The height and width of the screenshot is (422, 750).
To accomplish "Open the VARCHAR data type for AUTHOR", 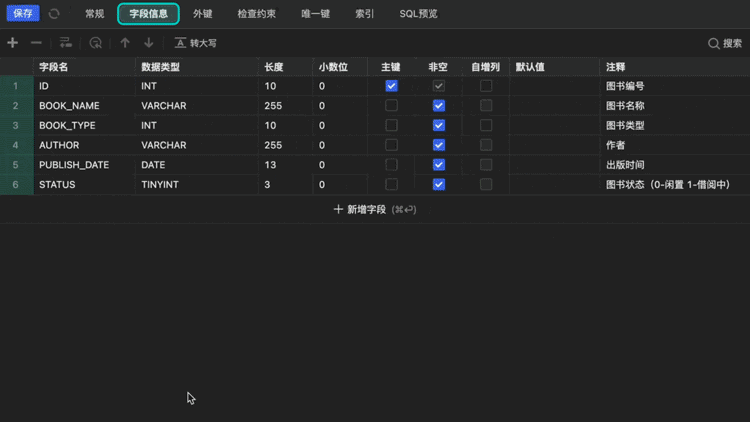I will click(x=197, y=145).
